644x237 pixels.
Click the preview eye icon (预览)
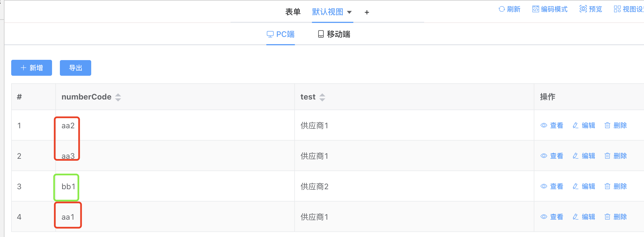[583, 9]
